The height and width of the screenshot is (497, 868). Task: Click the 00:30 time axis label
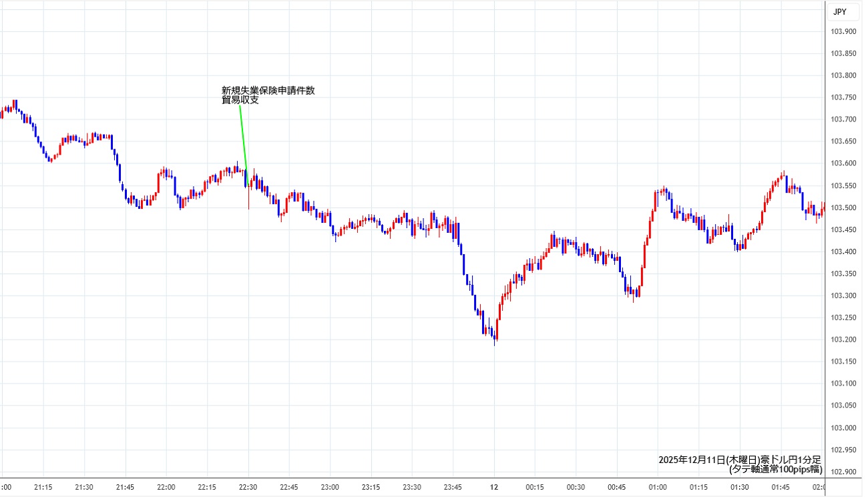tap(576, 487)
